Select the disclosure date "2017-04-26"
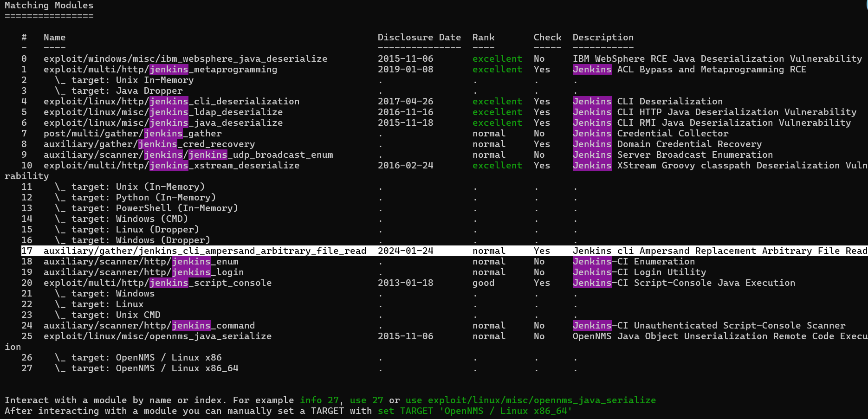Image resolution: width=868 pixels, height=419 pixels. coord(406,102)
